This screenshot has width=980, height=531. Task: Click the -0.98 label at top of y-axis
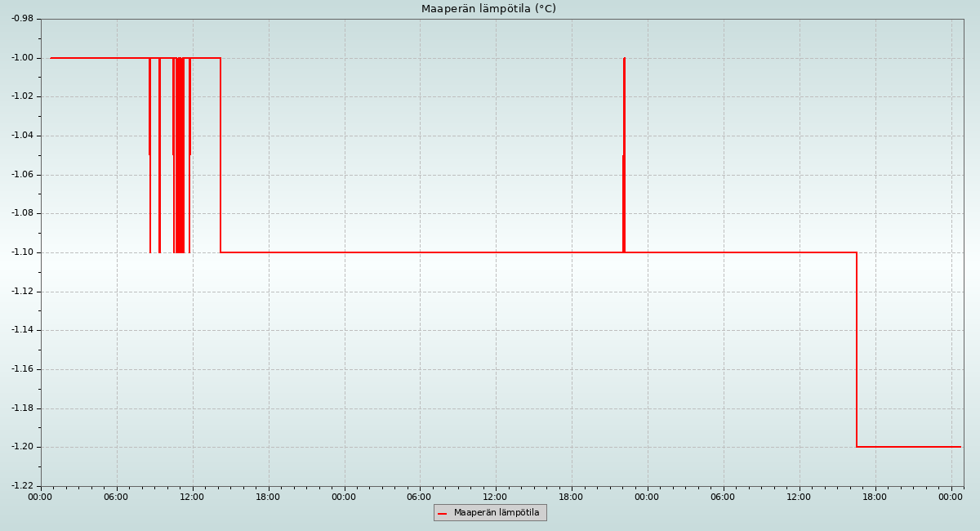click(x=22, y=19)
